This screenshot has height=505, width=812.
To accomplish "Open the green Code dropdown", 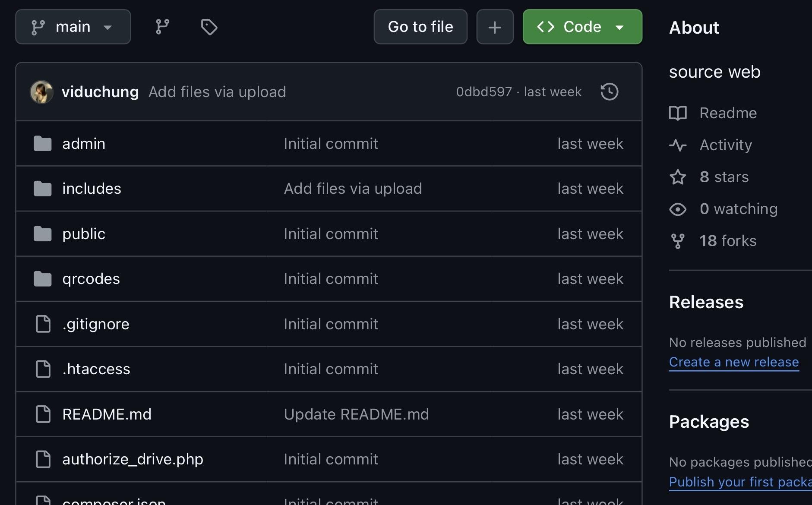I will (582, 27).
